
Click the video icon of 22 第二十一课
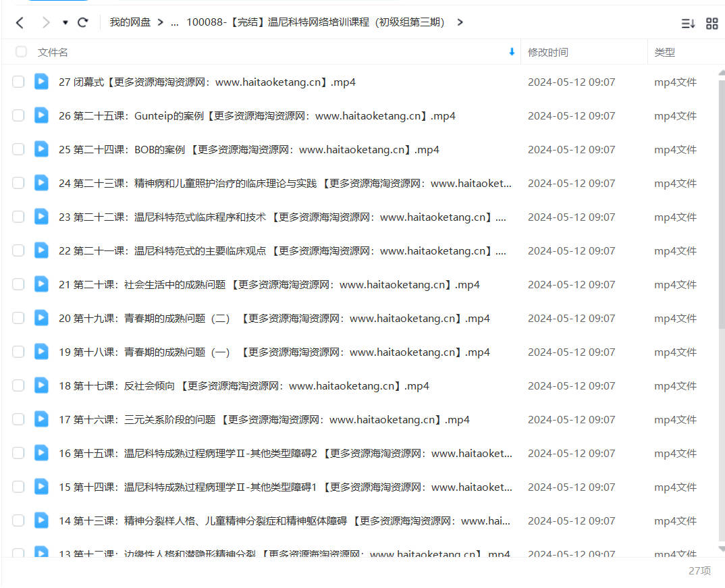[x=41, y=250]
